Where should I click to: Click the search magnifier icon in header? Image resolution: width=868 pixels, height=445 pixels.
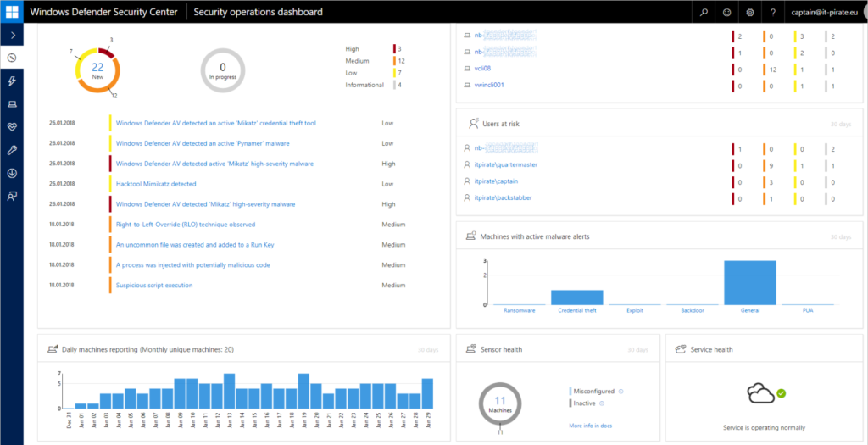click(704, 12)
